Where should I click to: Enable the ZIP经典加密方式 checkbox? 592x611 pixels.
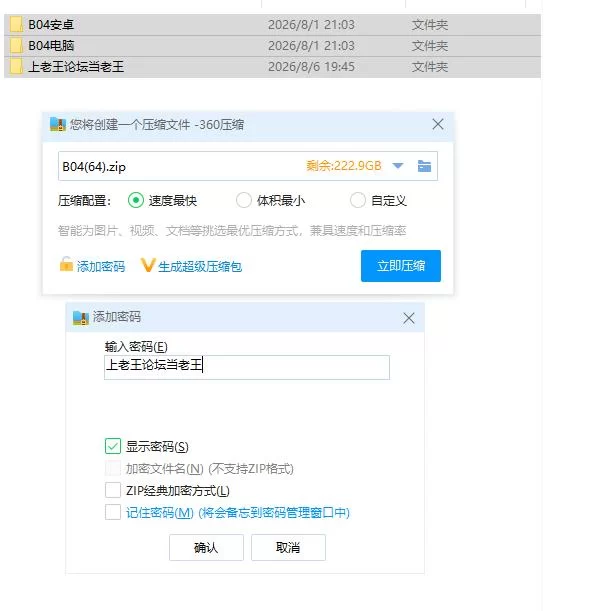(113, 490)
